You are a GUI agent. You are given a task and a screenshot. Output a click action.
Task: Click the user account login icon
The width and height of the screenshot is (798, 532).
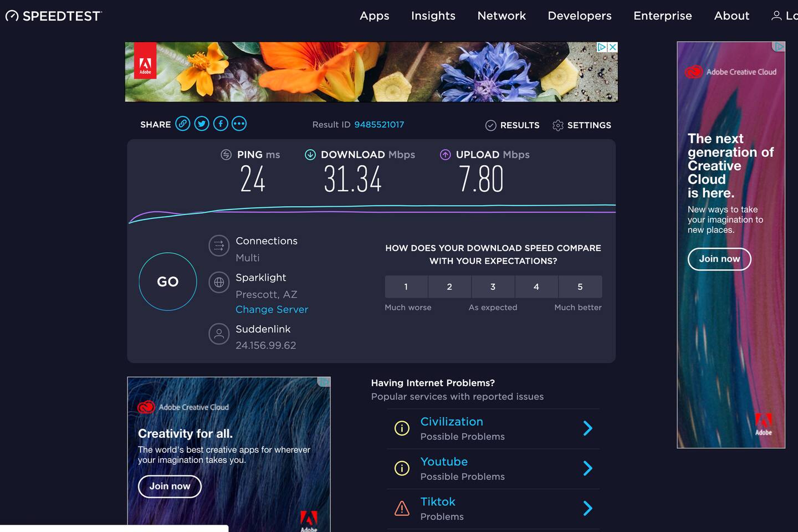click(776, 16)
